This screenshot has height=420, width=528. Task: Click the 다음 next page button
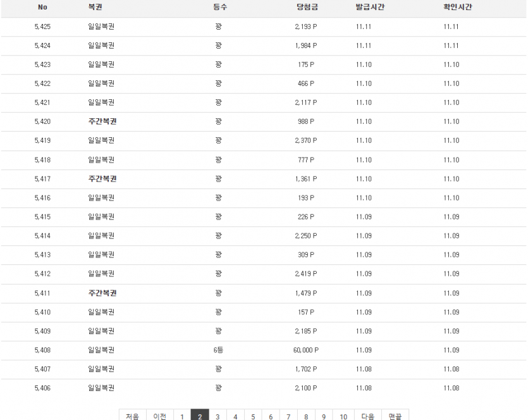coord(367,416)
